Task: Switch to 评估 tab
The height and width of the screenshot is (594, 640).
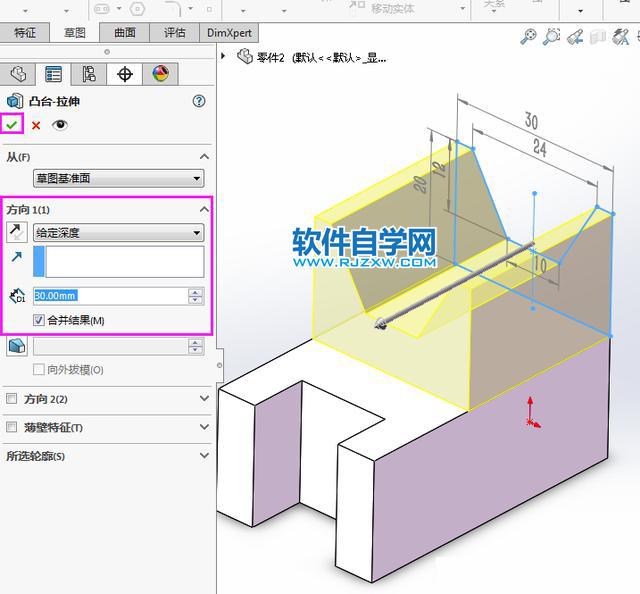Action: [x=175, y=33]
